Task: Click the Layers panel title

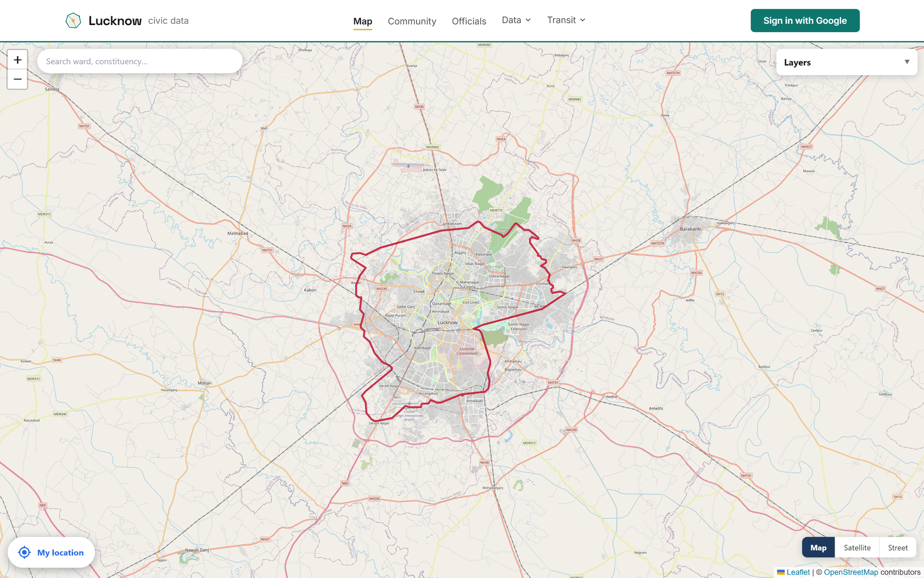Action: tap(797, 63)
